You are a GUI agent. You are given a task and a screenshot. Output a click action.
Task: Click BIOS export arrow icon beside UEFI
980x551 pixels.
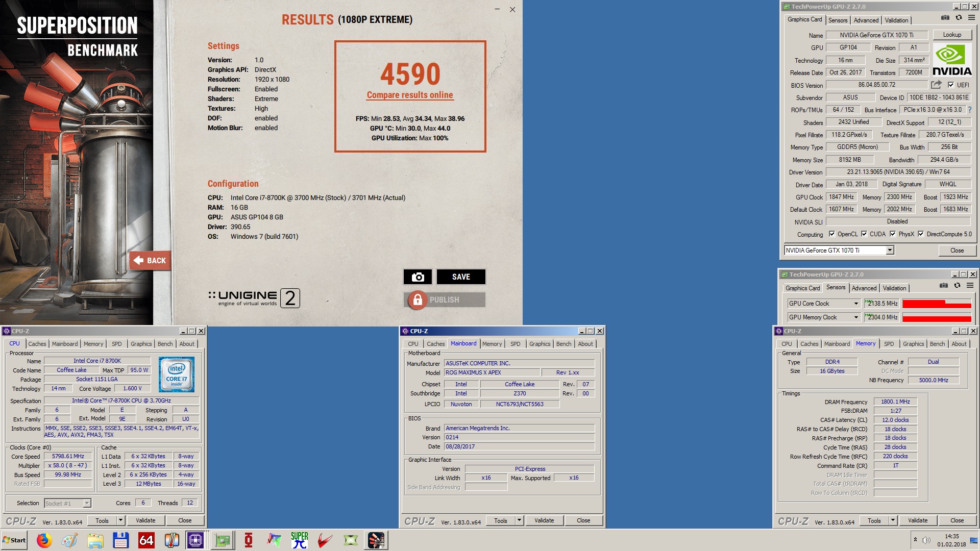(936, 85)
